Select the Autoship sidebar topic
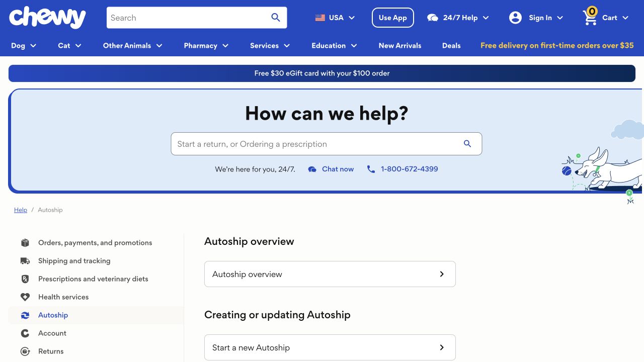Image resolution: width=644 pixels, height=362 pixels. pos(53,315)
